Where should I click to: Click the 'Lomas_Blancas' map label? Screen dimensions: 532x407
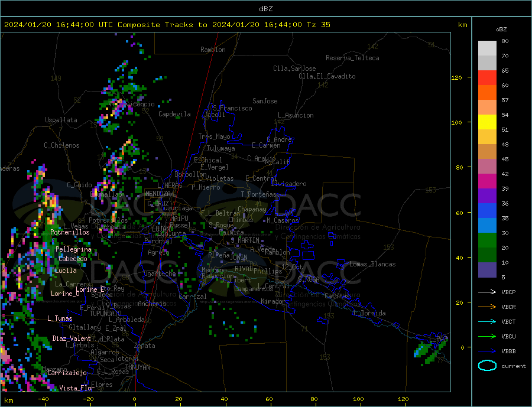372,264
